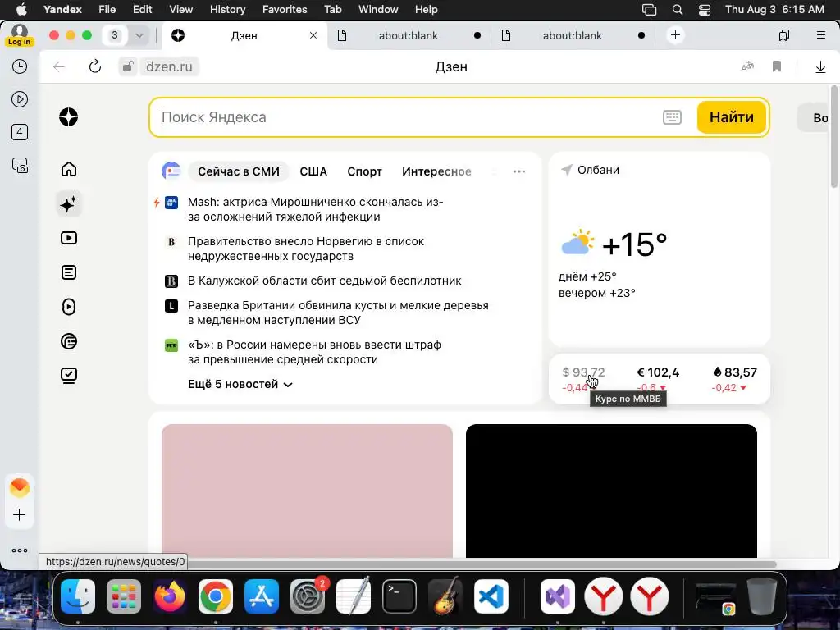Image resolution: width=840 pixels, height=630 pixels.
Task: Add a sidebar panel with the plus icon
Action: (20, 515)
